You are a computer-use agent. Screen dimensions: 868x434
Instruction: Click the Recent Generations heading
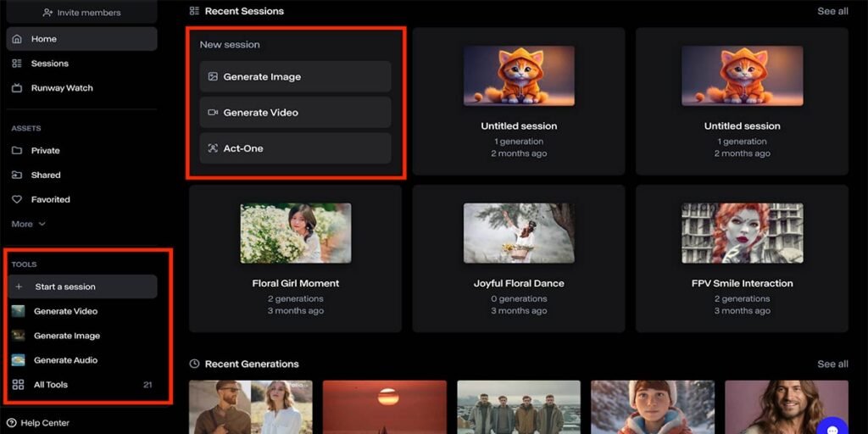click(252, 364)
